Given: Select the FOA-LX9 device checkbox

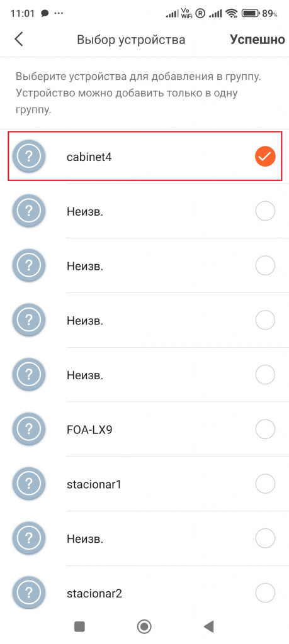Looking at the screenshot, I should (264, 430).
